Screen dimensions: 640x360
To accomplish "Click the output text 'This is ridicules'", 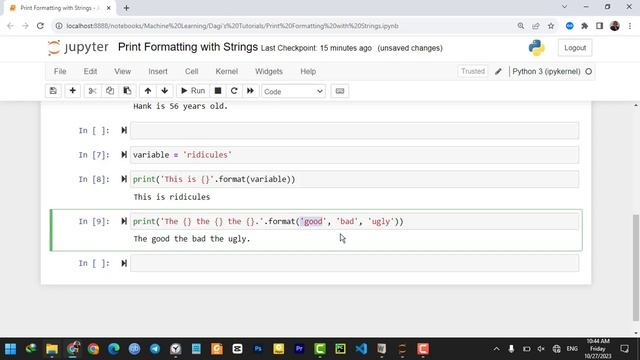I will (x=172, y=197).
